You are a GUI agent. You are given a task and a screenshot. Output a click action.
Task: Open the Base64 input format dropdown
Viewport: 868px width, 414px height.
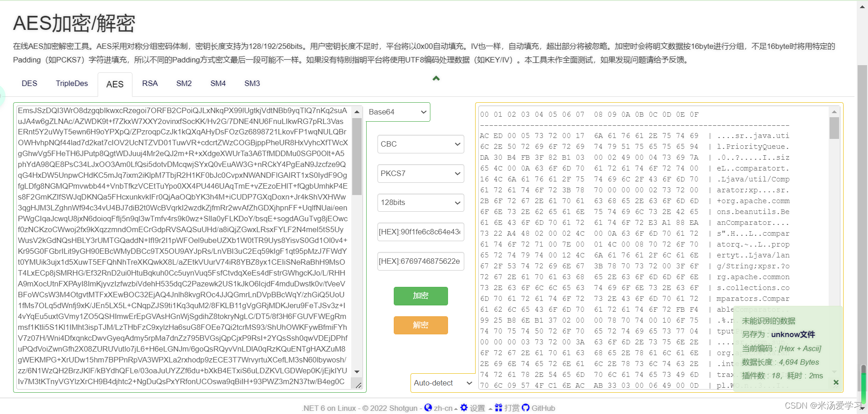pos(397,112)
